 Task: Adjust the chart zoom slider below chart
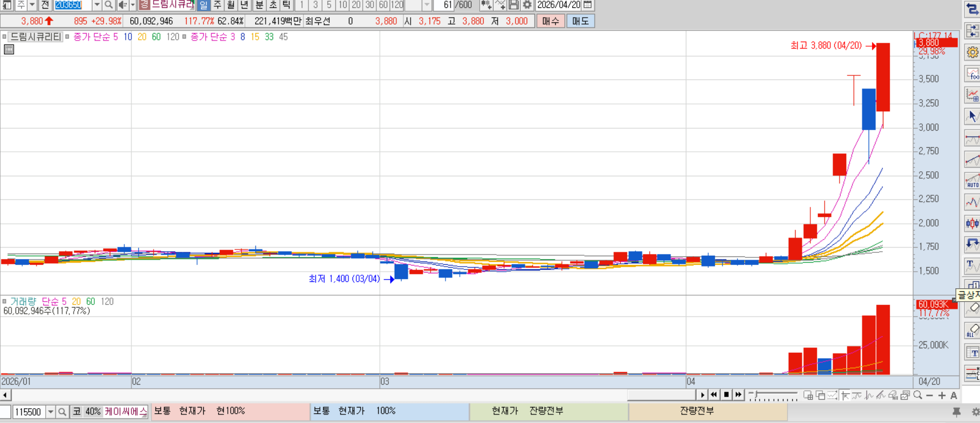pos(773,395)
